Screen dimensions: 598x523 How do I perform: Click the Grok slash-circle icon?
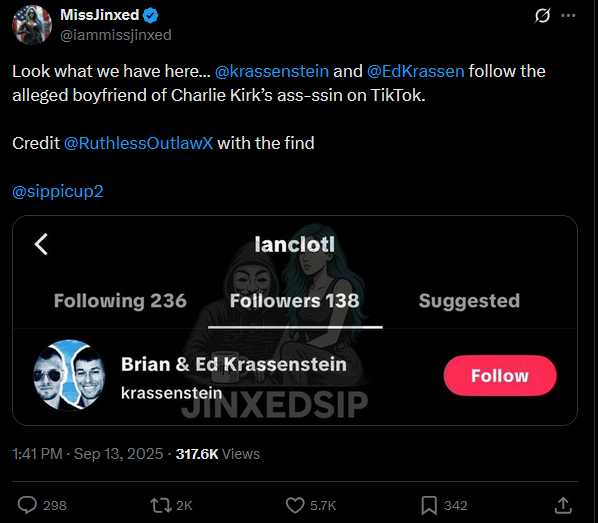pos(542,16)
